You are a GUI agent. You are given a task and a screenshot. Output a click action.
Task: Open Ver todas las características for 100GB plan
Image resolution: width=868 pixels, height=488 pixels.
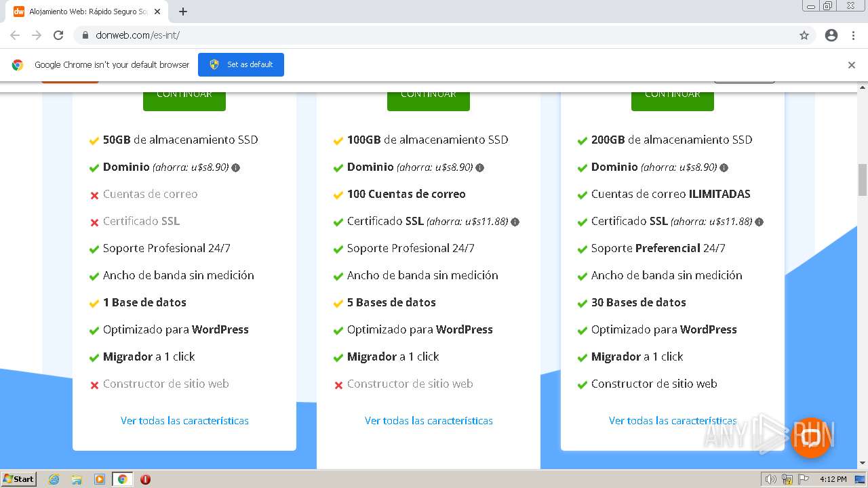coord(429,421)
